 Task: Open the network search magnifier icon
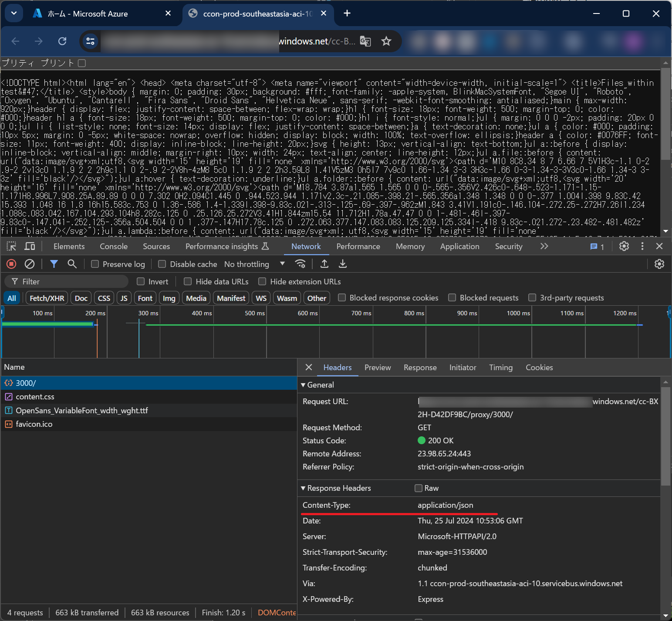72,264
